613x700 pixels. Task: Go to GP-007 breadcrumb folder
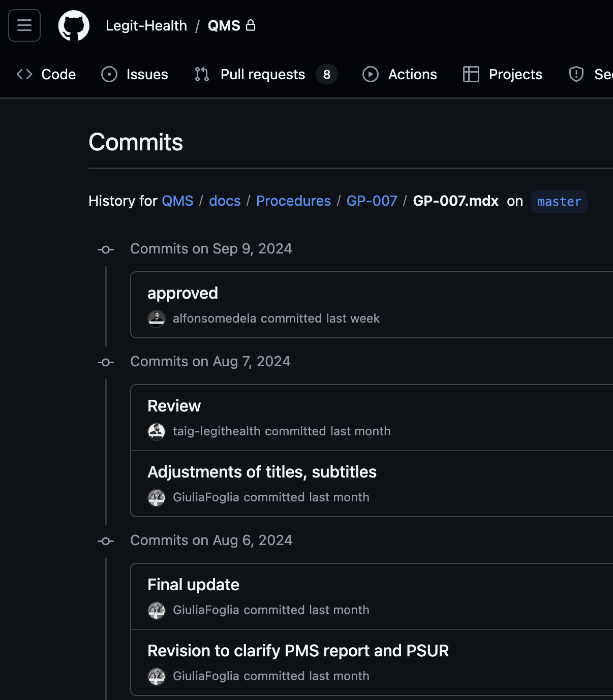pos(372,201)
